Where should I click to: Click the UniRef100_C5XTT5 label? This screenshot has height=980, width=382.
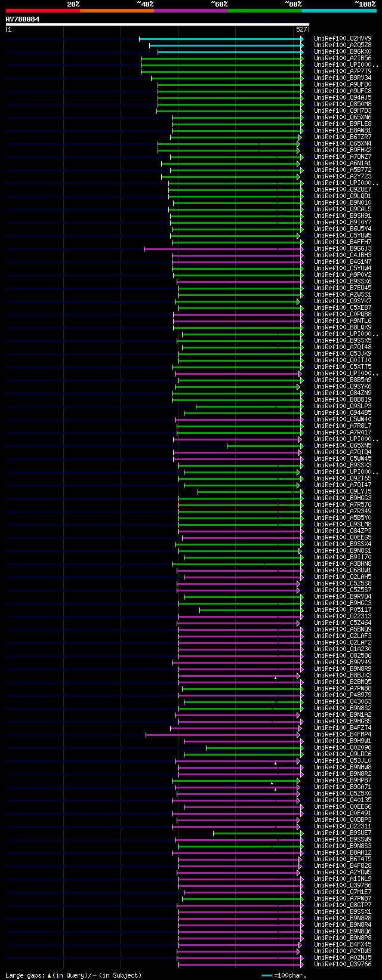click(x=343, y=367)
